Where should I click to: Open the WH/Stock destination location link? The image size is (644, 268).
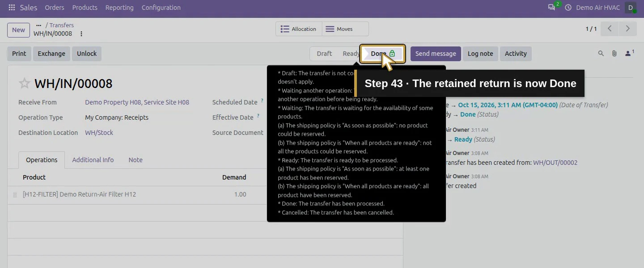tap(99, 133)
